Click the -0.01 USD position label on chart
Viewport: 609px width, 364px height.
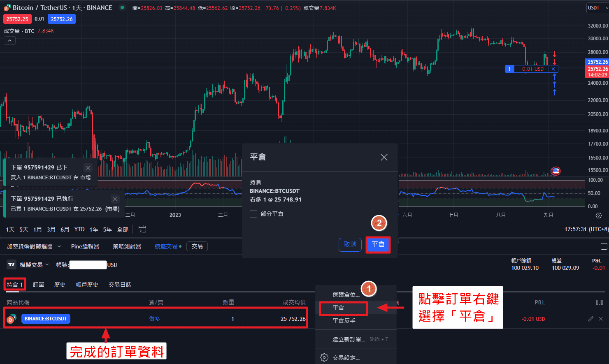coord(531,69)
